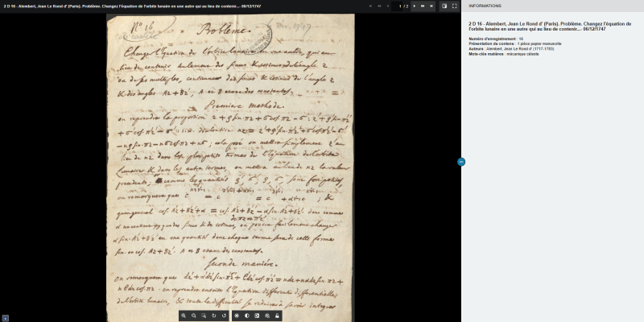Viewport: 644px width, 322px height.
Task: Enter fullscreen viewer mode
Action: tap(454, 6)
